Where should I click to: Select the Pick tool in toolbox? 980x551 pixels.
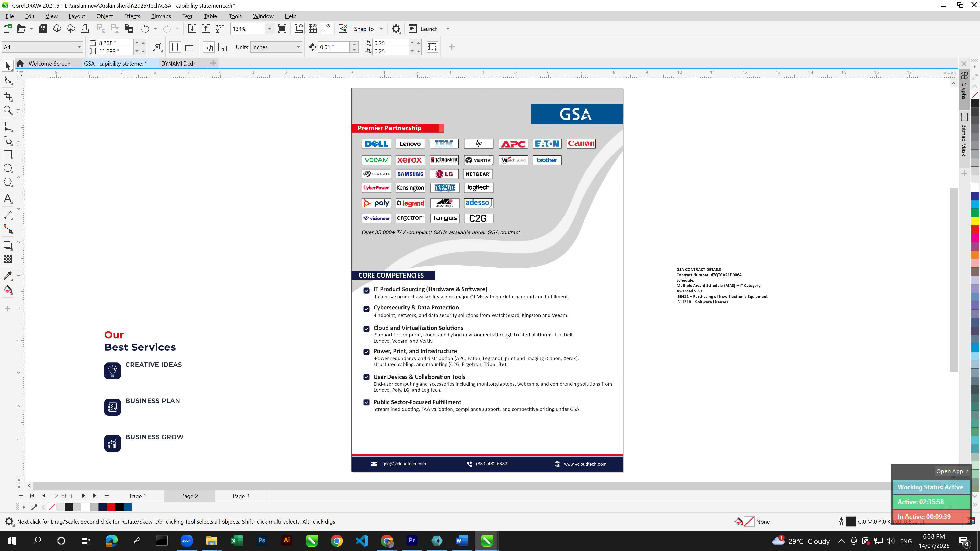coord(8,66)
